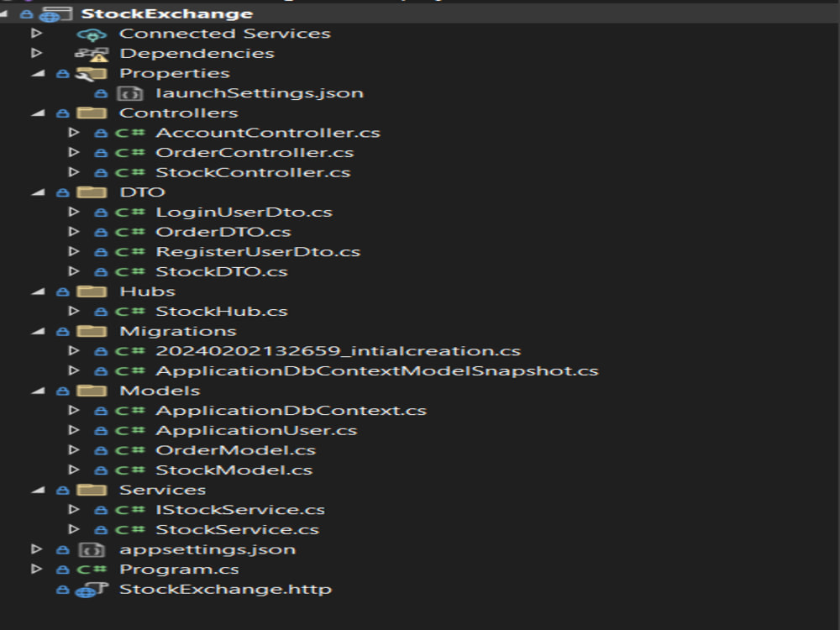Select ApplicationUser.cs file name
The height and width of the screenshot is (630, 840).
[x=256, y=430]
